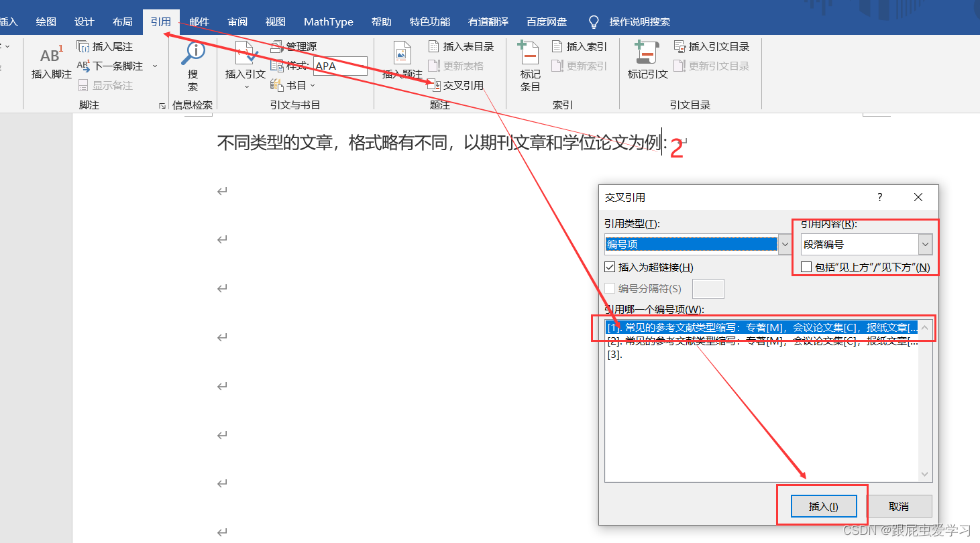Switch to the 布局 (Layout) tab

point(123,22)
